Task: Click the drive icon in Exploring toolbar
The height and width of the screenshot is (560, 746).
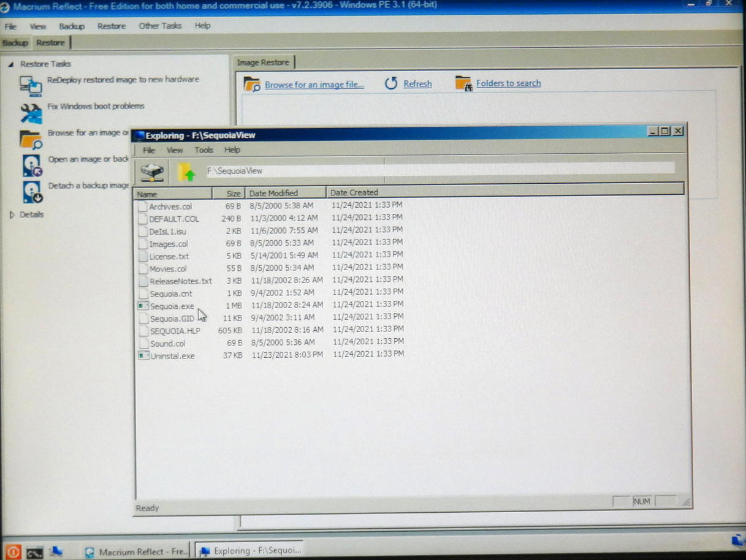Action: 152,172
